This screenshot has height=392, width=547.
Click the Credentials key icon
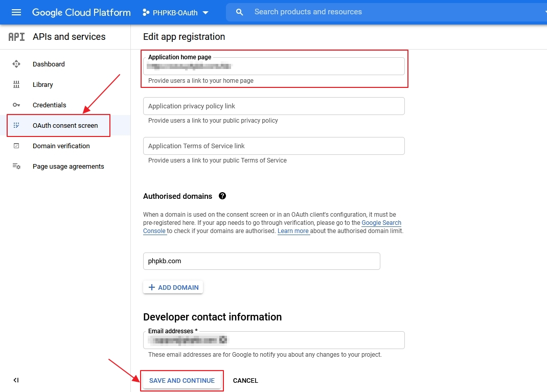tap(16, 105)
